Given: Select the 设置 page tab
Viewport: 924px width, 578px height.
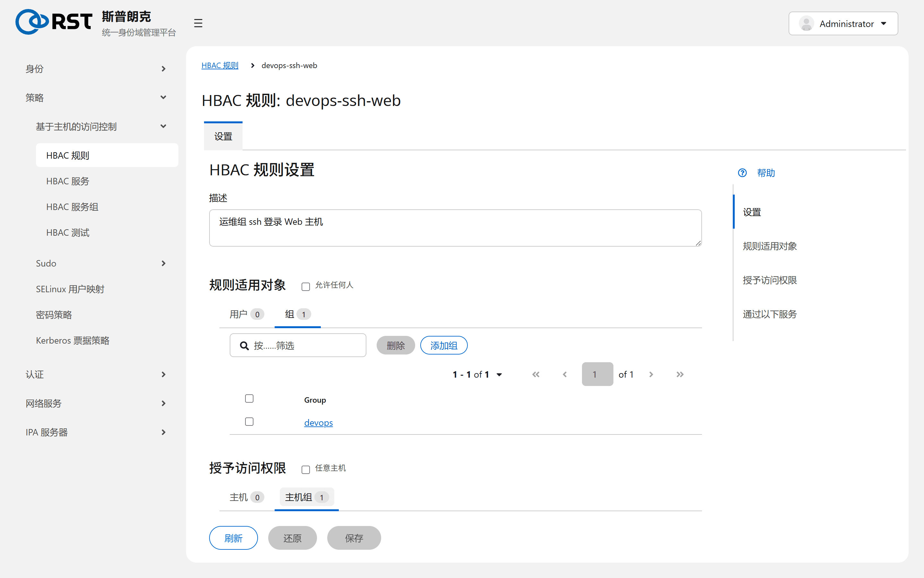Looking at the screenshot, I should 223,136.
